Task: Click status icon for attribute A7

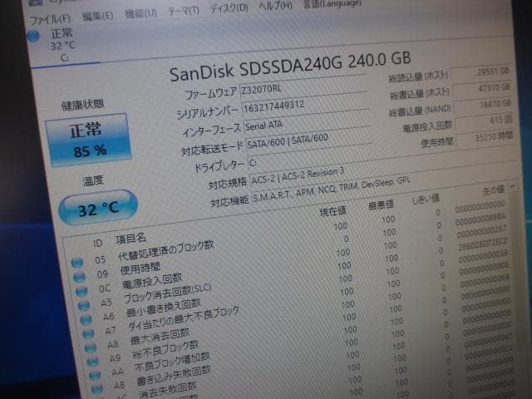Action: click(88, 333)
